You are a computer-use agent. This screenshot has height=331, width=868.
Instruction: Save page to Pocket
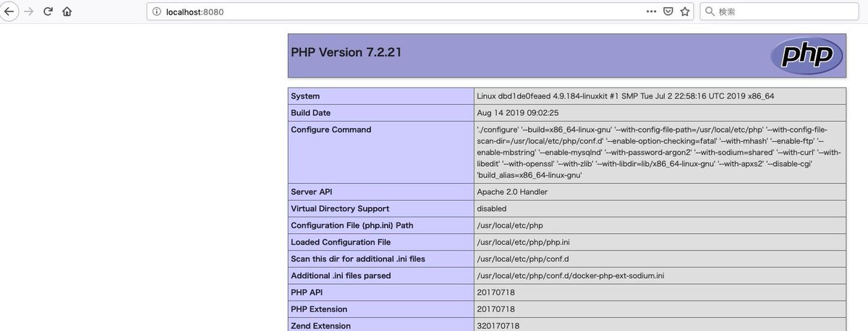[668, 12]
